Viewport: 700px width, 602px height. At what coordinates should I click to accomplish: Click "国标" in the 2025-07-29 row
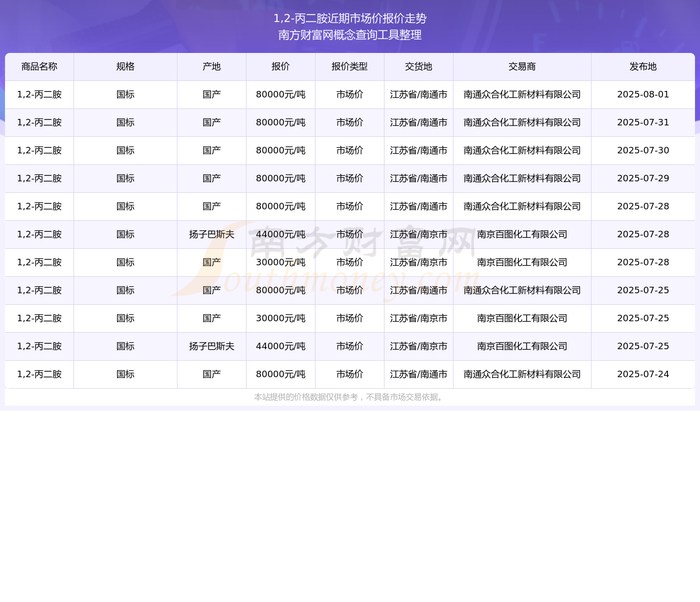coord(125,178)
